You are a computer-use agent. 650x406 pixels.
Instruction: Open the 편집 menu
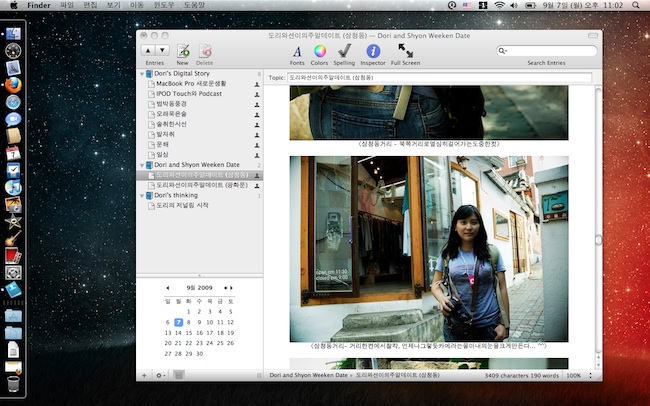pos(90,5)
